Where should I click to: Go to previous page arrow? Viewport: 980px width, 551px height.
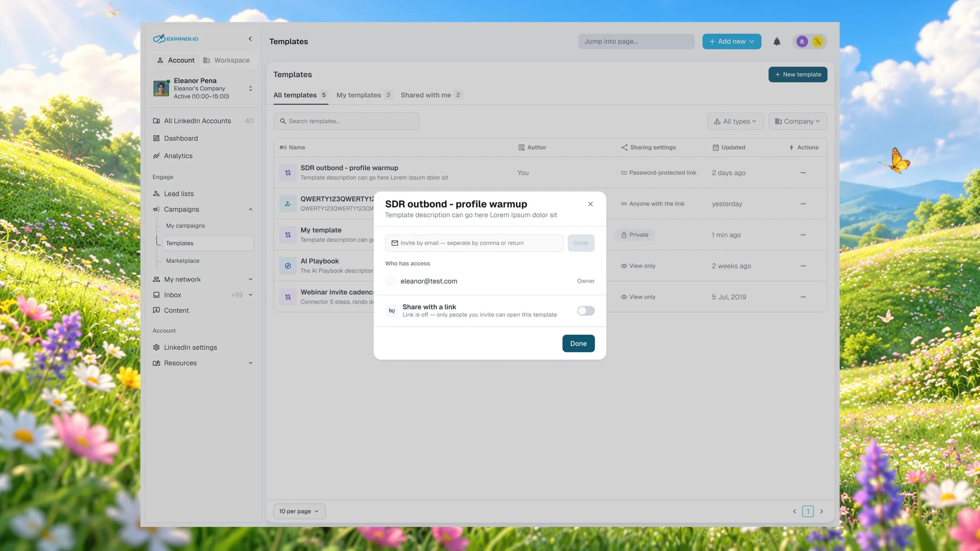click(794, 511)
